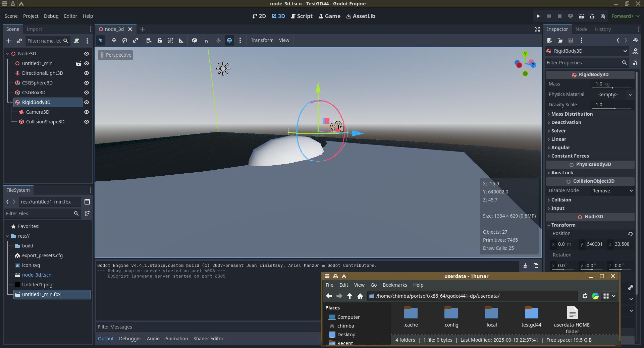Screen dimensions: 644x348
Task: Click the lock selected node icon
Action: [160, 40]
